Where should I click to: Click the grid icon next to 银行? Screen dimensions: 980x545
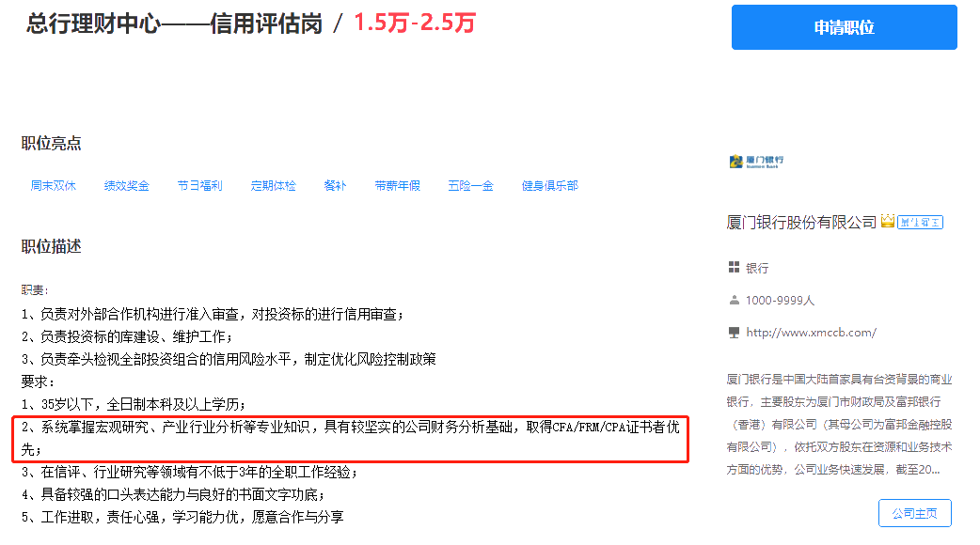click(735, 267)
